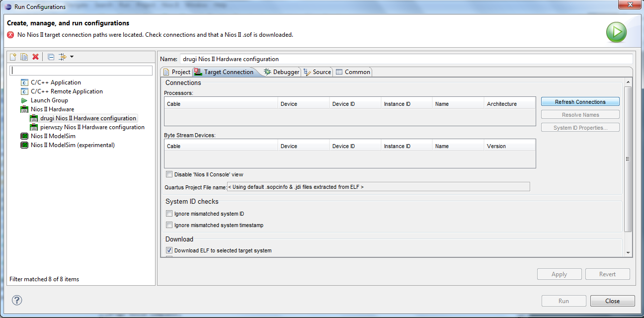
Task: Create a new launch configuration
Action: click(13, 57)
